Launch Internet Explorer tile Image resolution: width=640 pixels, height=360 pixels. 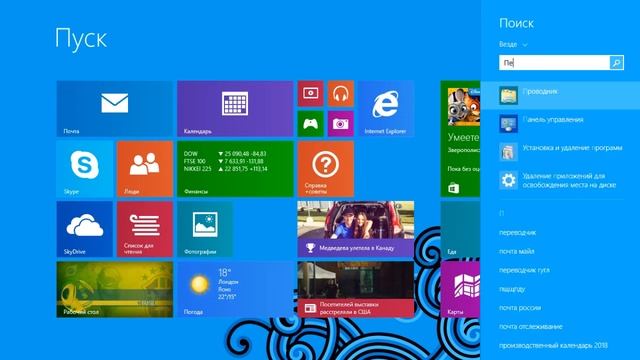pos(386,109)
